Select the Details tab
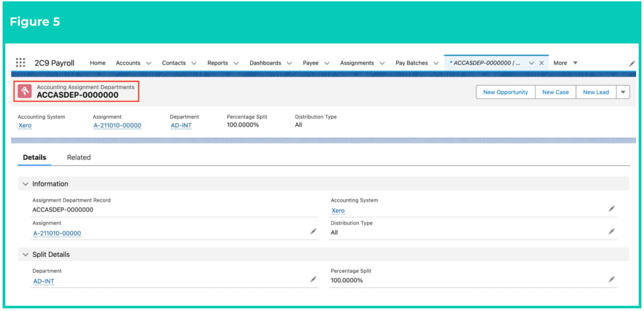The height and width of the screenshot is (311, 644). pos(34,157)
